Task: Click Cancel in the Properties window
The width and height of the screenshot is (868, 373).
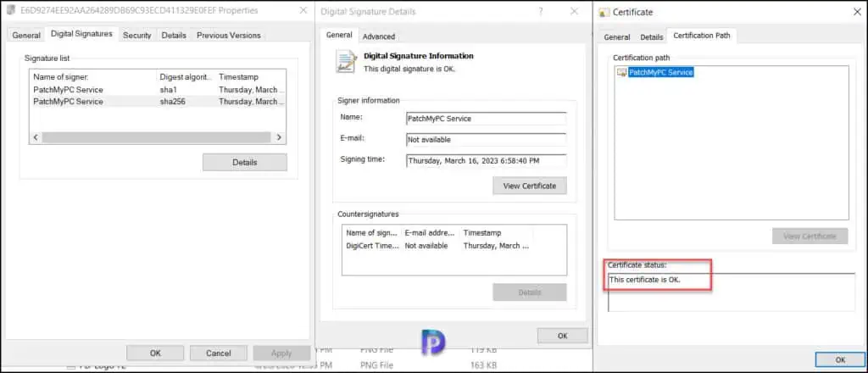Action: click(218, 353)
